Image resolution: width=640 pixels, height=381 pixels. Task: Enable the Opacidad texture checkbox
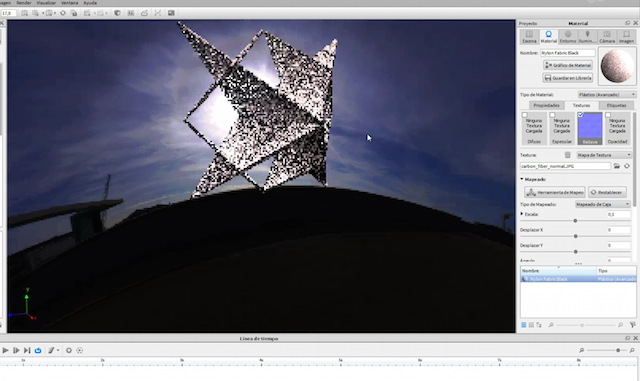coord(608,115)
